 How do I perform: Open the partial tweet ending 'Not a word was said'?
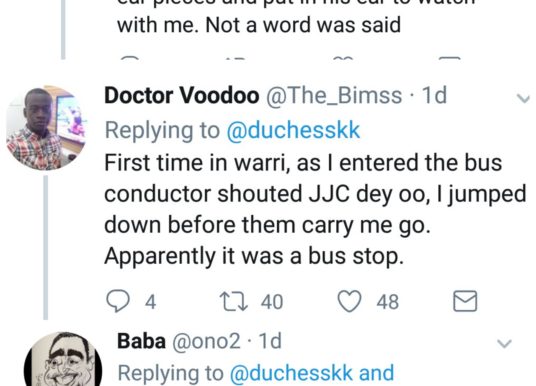coord(259,25)
